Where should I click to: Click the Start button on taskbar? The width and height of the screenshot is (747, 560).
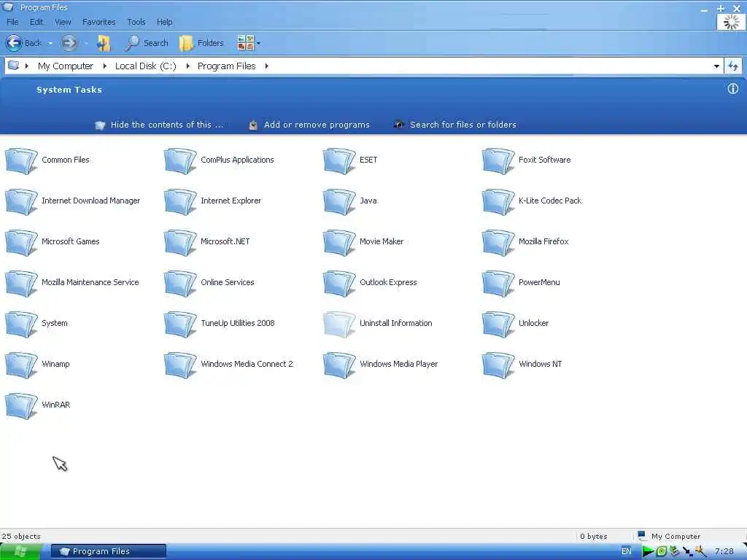(x=21, y=551)
